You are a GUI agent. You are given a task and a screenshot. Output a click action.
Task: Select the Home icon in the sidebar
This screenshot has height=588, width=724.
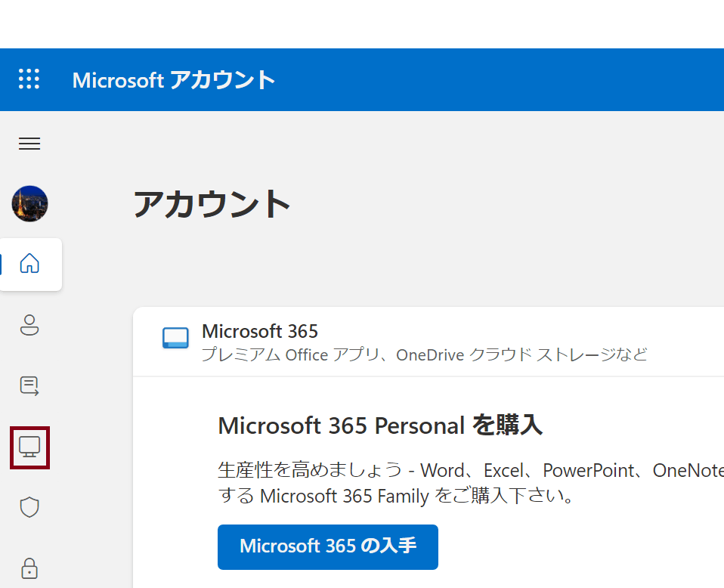click(x=29, y=263)
